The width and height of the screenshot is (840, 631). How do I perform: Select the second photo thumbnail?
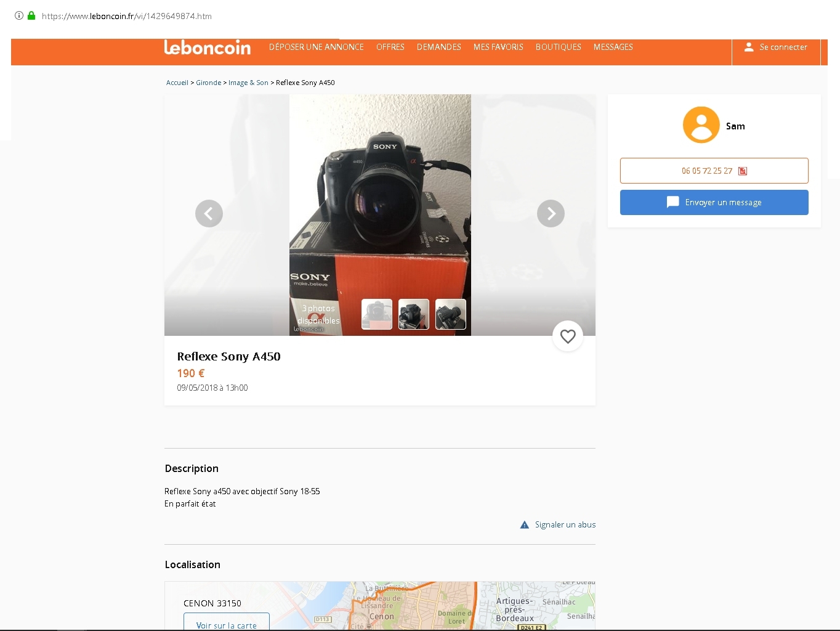(x=414, y=314)
